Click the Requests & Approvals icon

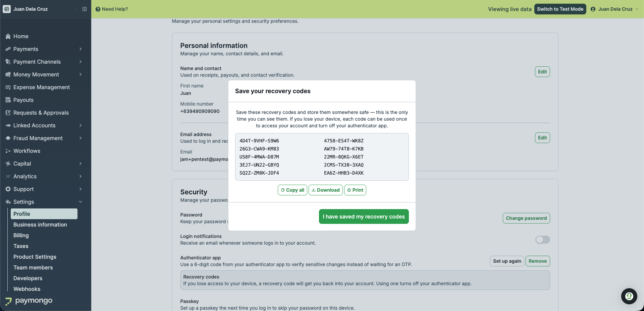click(8, 113)
